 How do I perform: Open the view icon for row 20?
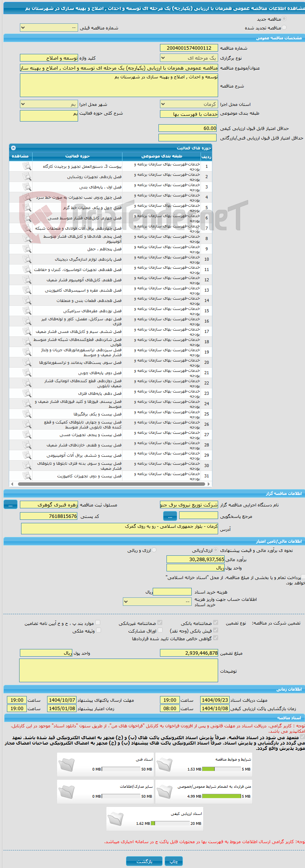(x=26, y=362)
